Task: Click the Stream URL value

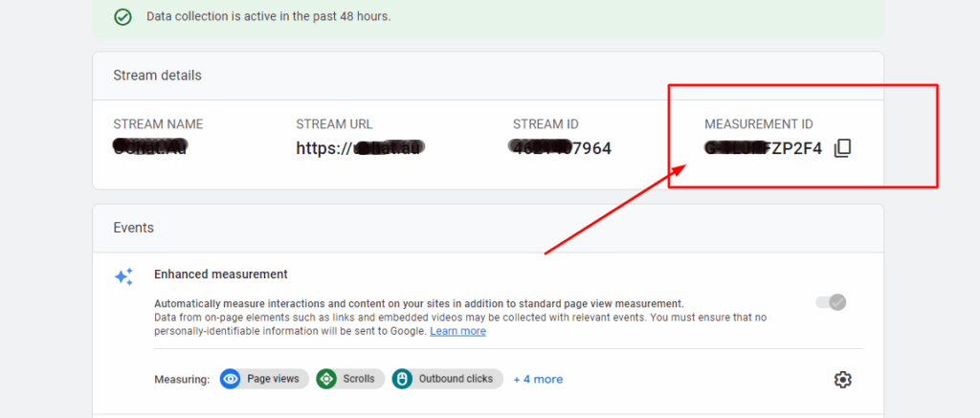Action: [360, 148]
